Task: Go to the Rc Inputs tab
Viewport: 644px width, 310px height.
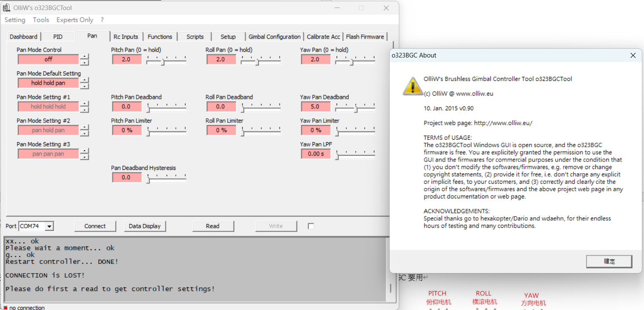Action: [126, 37]
